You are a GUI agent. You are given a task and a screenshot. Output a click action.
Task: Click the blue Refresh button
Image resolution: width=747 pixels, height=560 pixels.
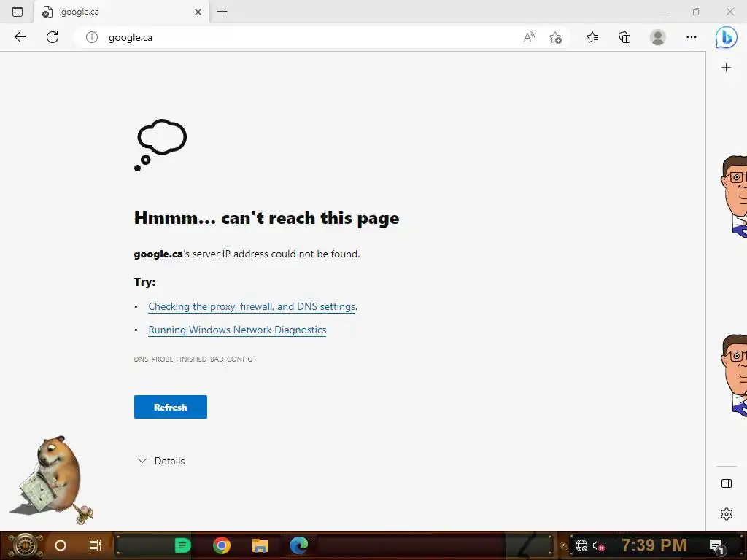tap(171, 407)
